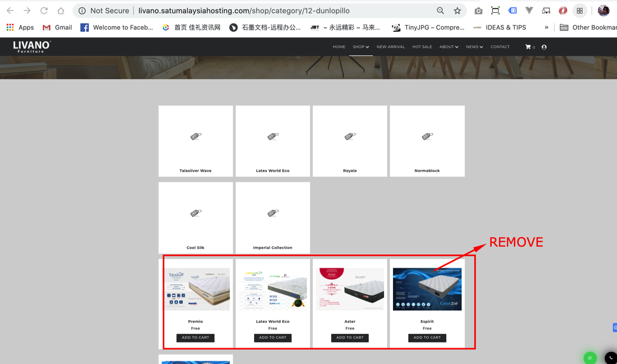
Task: Open the 石墨文档 bookmark
Action: pos(265,27)
